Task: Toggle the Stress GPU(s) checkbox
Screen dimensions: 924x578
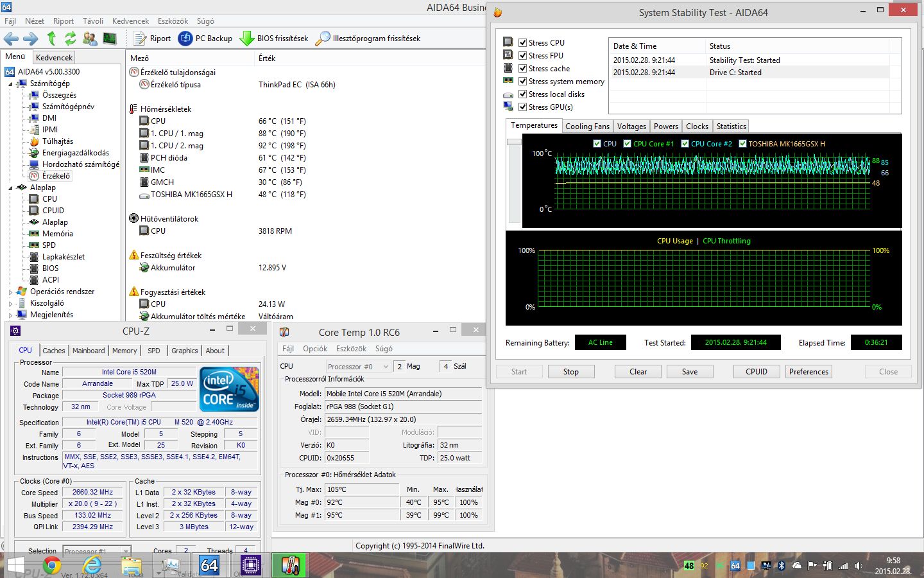Action: 522,107
